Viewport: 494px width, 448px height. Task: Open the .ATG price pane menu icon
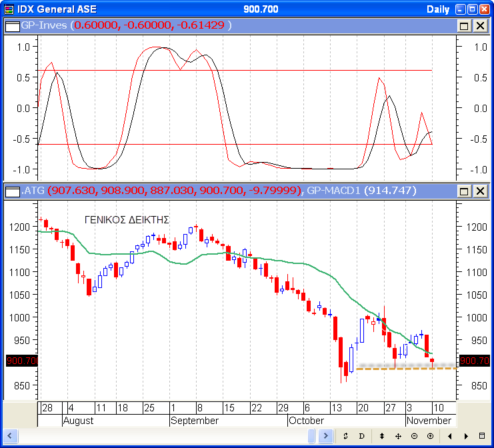point(12,191)
